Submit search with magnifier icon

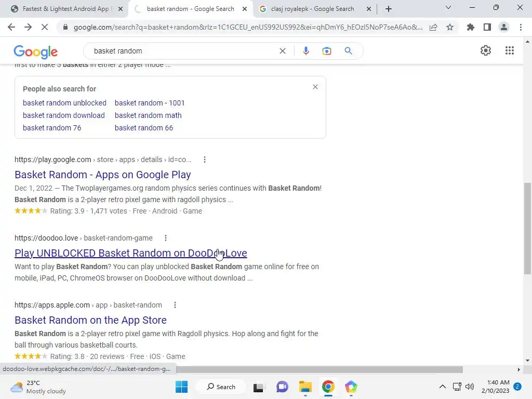348,51
